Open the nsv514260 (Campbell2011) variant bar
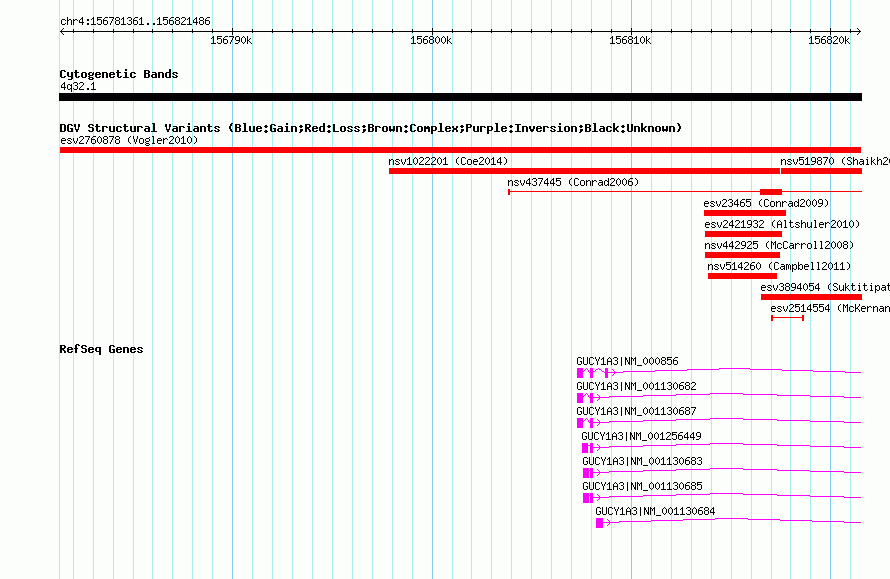The width and height of the screenshot is (890, 579). tap(742, 276)
